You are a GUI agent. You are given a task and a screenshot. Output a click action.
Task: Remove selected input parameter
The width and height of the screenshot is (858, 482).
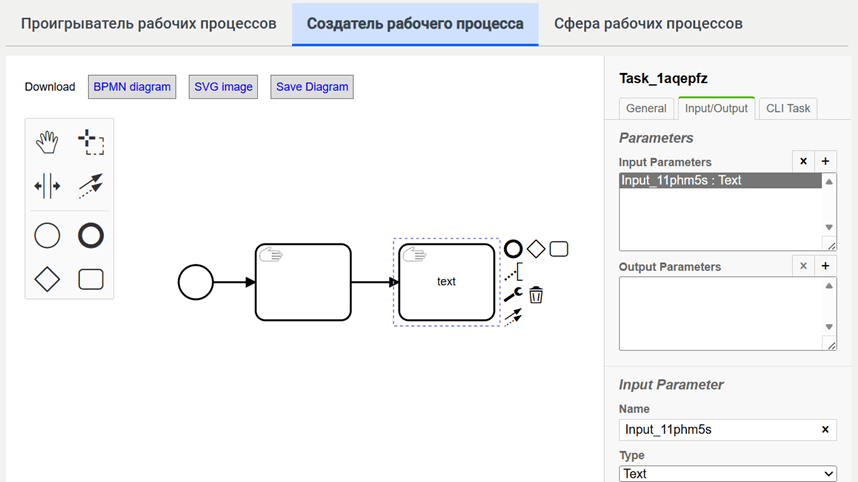pos(803,161)
